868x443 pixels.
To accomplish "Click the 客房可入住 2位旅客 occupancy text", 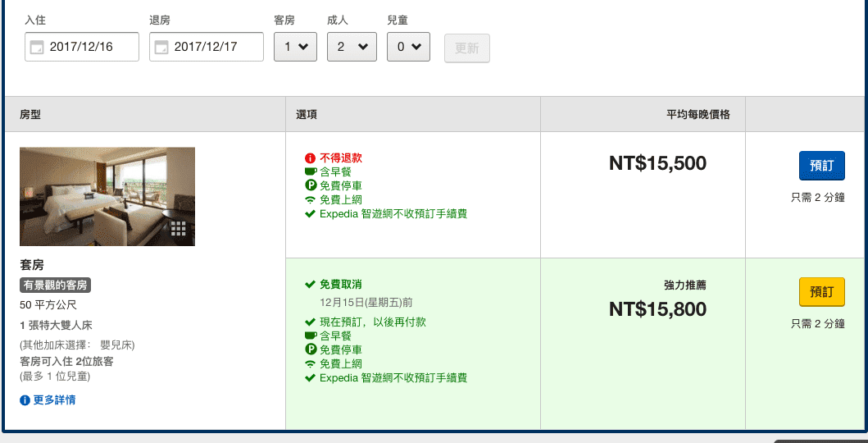I will coord(66,362).
